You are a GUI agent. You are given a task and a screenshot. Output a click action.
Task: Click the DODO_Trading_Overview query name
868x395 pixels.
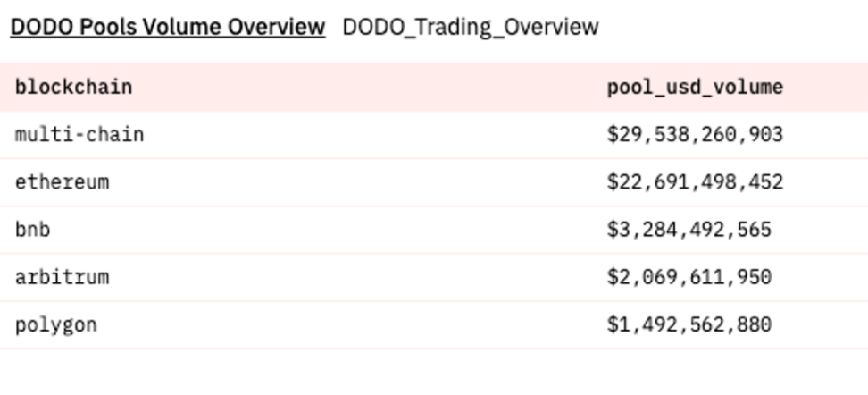tap(470, 27)
